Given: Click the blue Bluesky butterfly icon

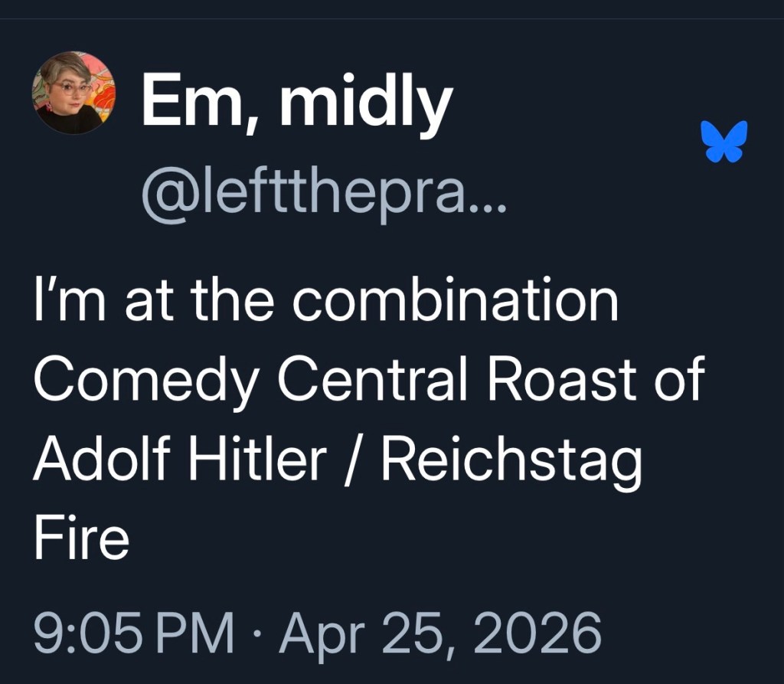Looking at the screenshot, I should pos(724,142).
